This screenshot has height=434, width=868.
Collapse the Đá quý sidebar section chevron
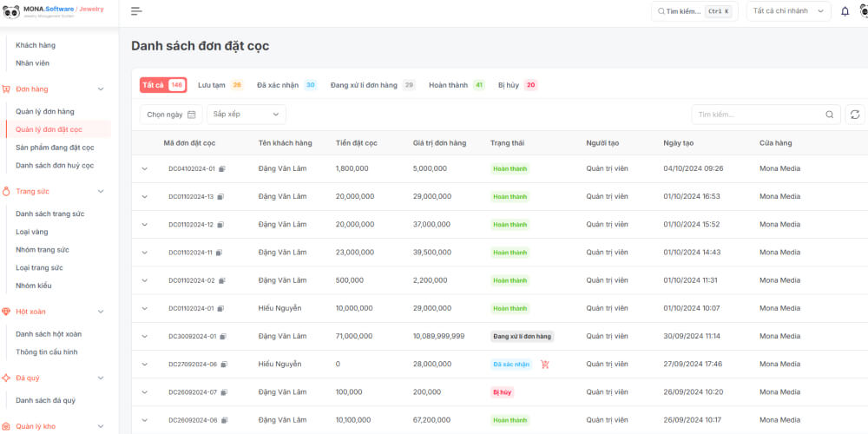[x=101, y=378]
